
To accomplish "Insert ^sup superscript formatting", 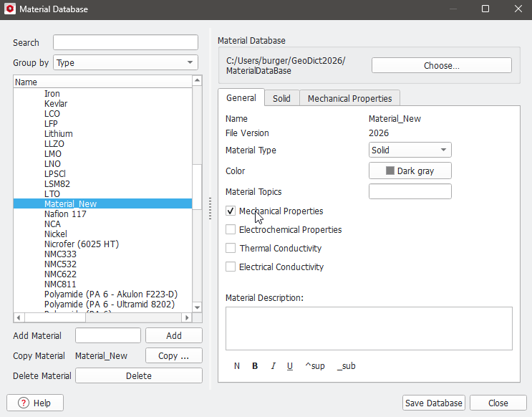I will (x=315, y=365).
